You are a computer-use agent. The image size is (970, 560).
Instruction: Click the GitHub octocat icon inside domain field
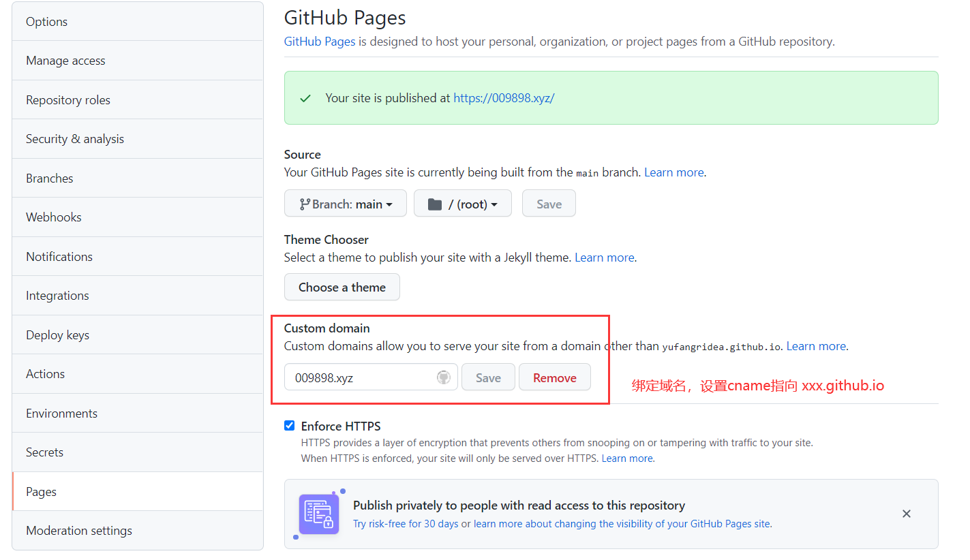pos(444,377)
